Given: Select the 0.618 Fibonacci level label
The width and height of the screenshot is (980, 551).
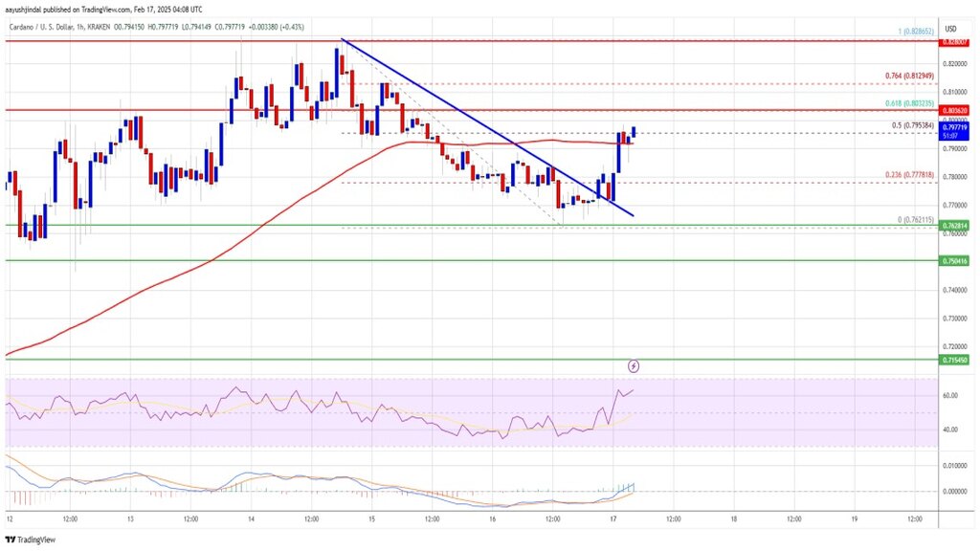Looking at the screenshot, I should pos(909,103).
